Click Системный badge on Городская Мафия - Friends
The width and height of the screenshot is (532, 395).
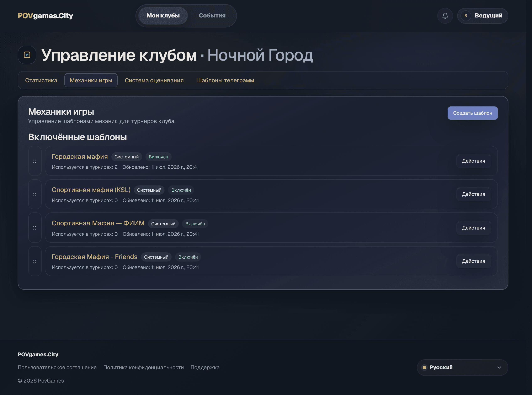point(156,257)
